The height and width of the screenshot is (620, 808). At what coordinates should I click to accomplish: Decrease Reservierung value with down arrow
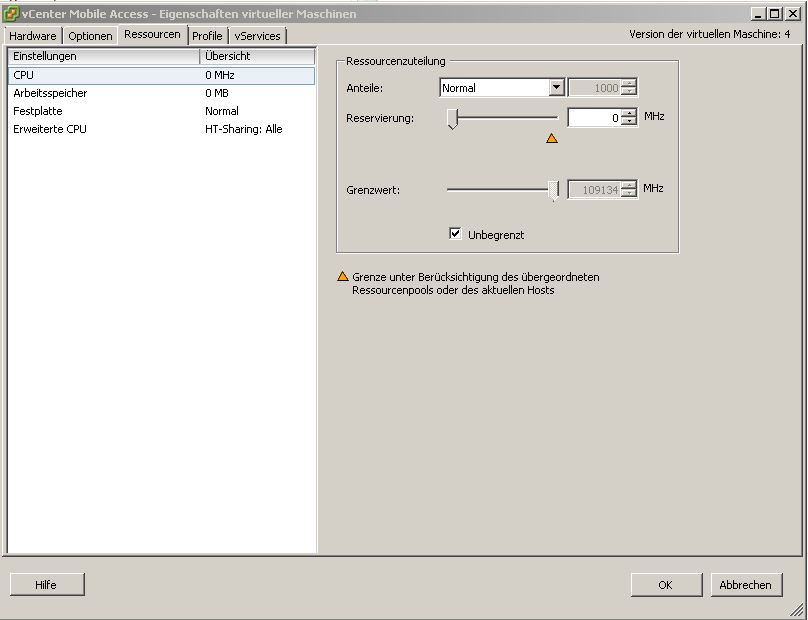pyautogui.click(x=629, y=122)
